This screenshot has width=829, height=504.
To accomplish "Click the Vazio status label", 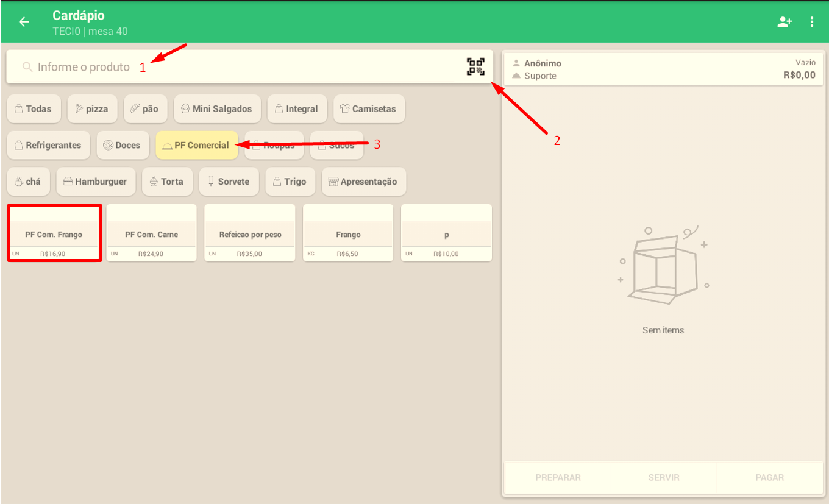I will [805, 63].
